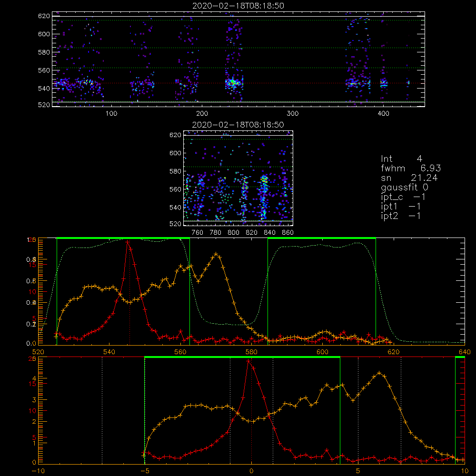Click the 'ipt_c -1' readout

403,197
